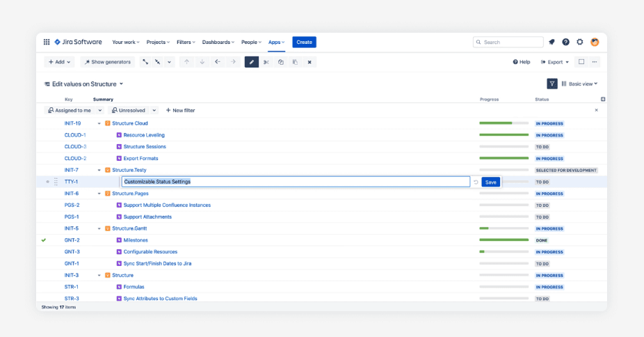The image size is (644, 337).
Task: Click the Create button
Action: (x=305, y=42)
